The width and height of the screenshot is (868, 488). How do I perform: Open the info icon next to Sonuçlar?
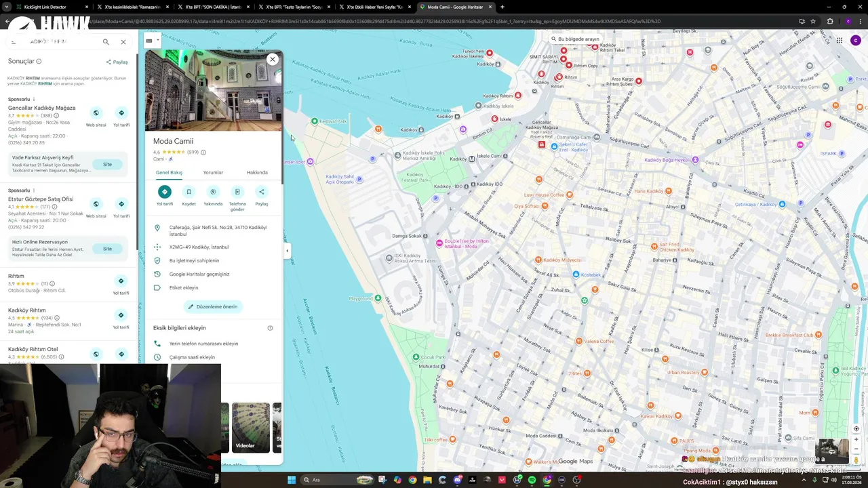[39, 62]
